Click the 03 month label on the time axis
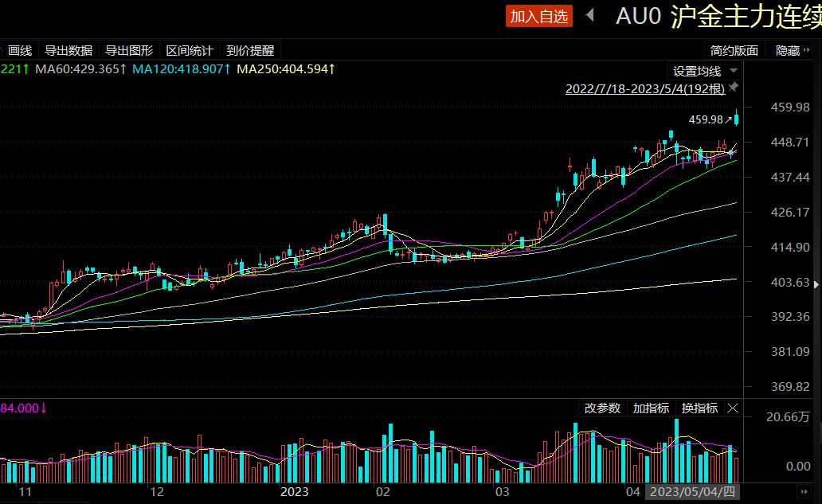This screenshot has height=504, width=822. point(503,492)
